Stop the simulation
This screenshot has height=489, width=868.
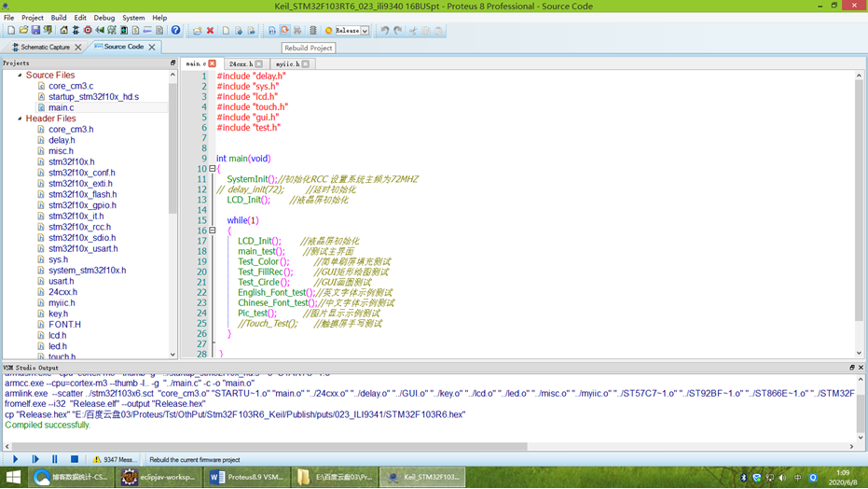(x=75, y=459)
